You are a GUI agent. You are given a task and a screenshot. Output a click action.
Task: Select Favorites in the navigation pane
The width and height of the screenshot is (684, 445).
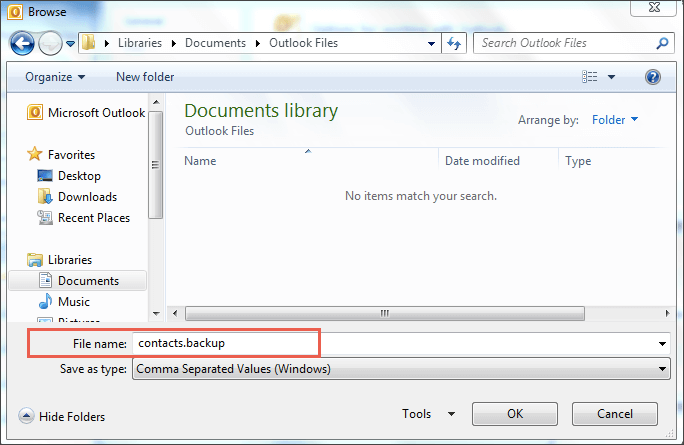pyautogui.click(x=61, y=154)
